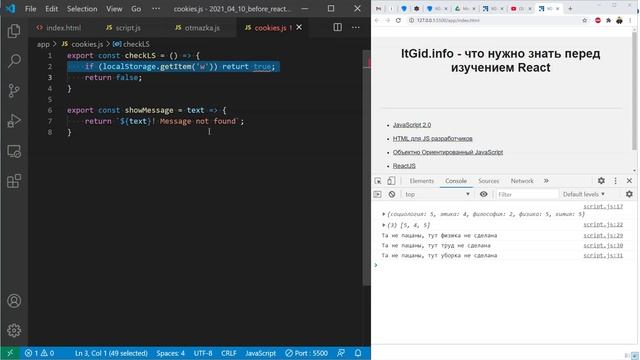Click the feedback icon in status bar
Screen dimensions: 640x360
(341, 353)
